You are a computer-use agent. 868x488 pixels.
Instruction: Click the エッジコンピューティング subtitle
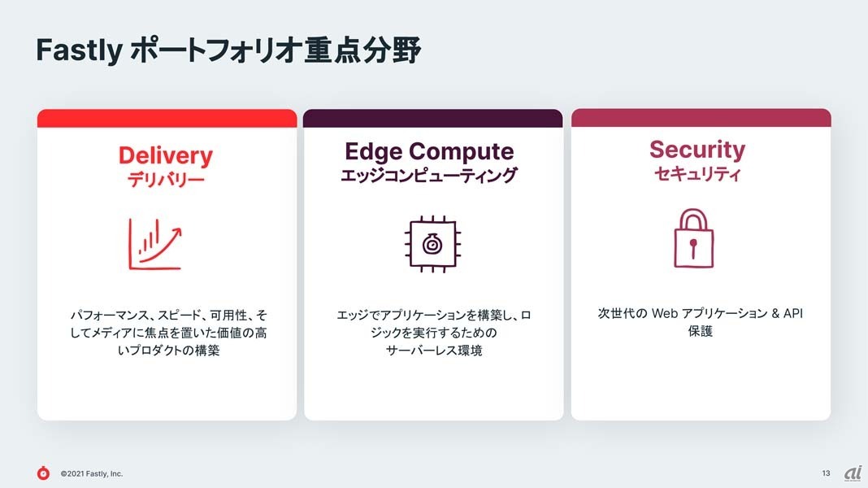[429, 176]
